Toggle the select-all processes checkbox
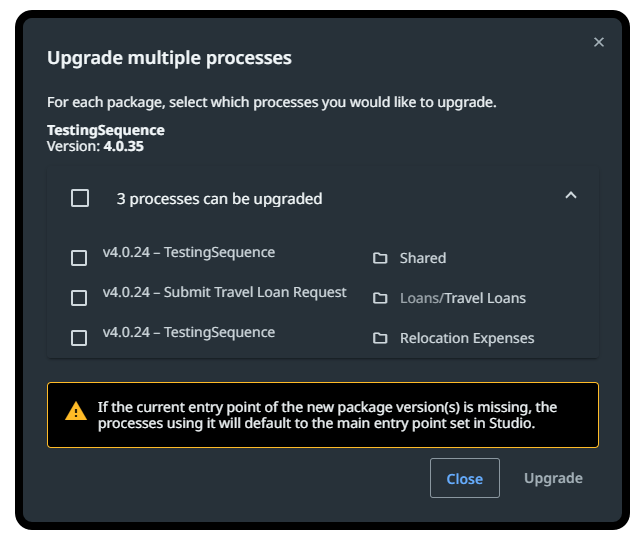Viewport: 641px width, 543px height. pos(80,198)
